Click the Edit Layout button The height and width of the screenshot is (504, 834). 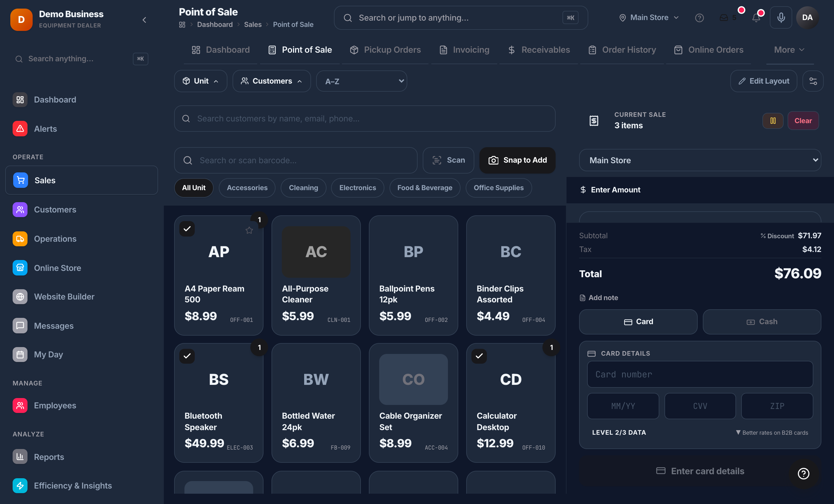(x=764, y=81)
